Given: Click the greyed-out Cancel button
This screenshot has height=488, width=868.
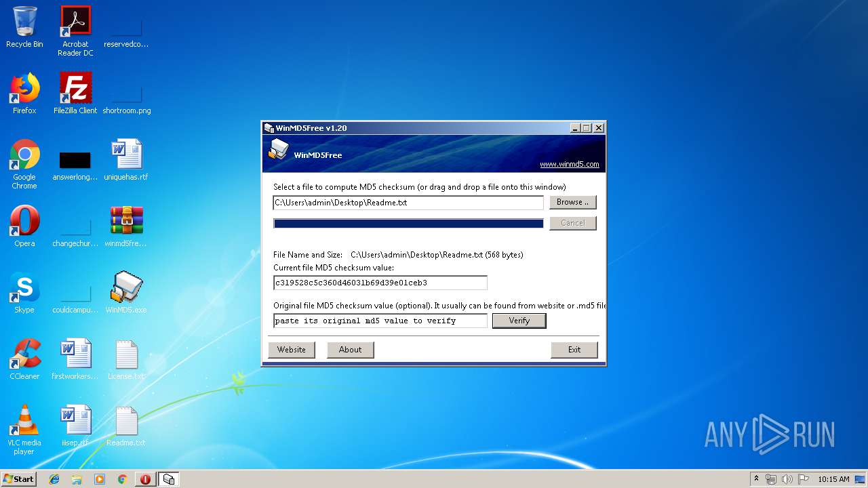Looking at the screenshot, I should click(572, 223).
